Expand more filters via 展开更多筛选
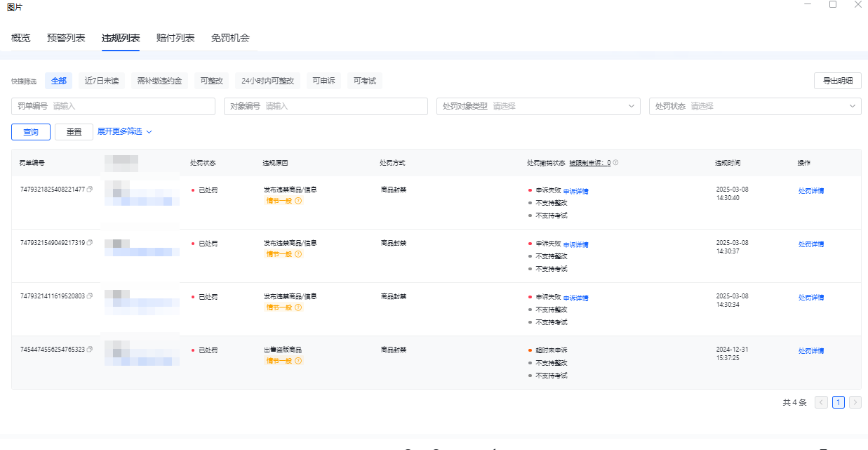This screenshot has width=868, height=450. pos(124,132)
